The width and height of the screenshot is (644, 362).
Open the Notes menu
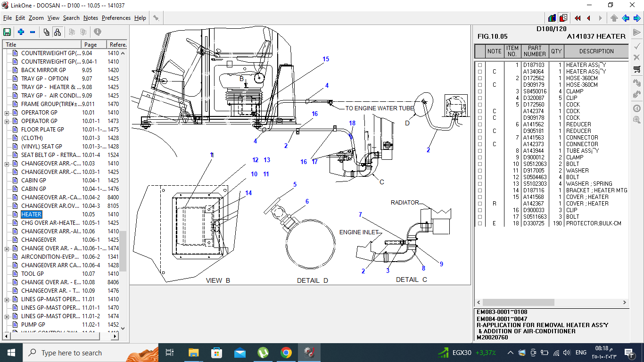[91, 18]
